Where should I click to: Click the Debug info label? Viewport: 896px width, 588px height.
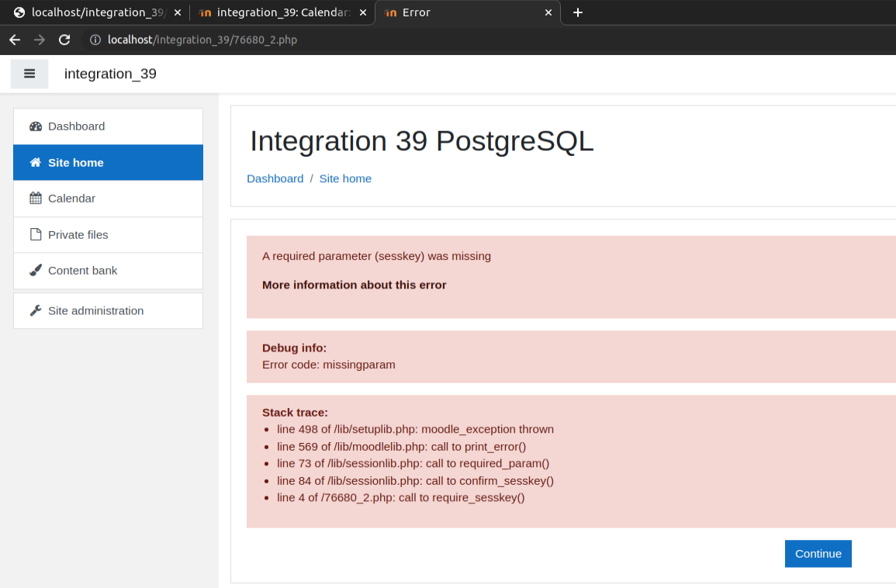point(294,348)
